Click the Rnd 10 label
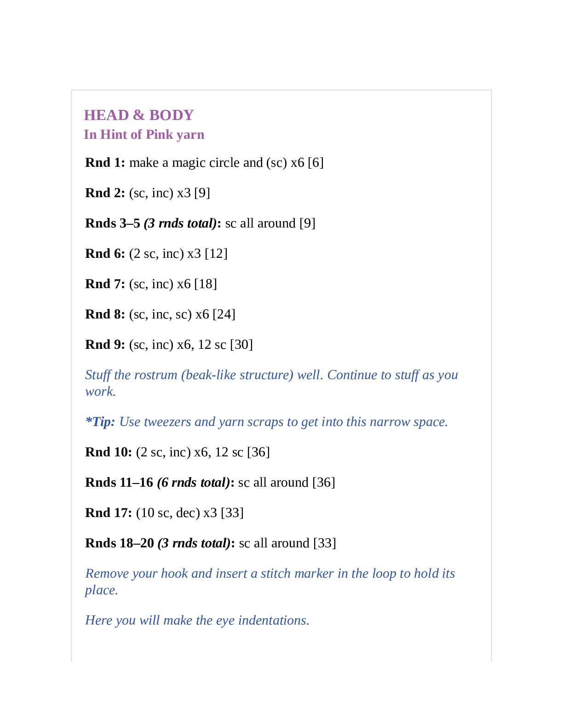The image size is (563, 728). click(x=109, y=452)
